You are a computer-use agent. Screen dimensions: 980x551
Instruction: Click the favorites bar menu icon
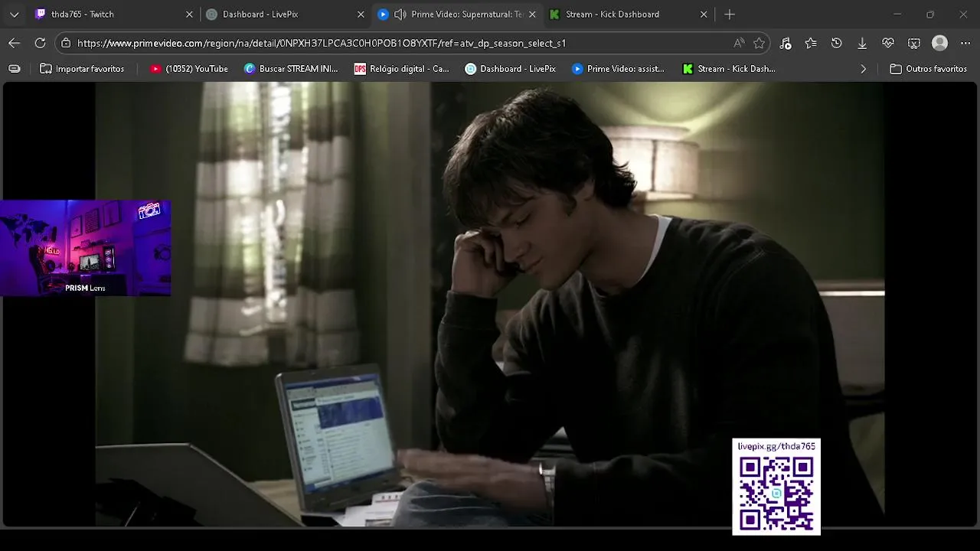coord(14,69)
